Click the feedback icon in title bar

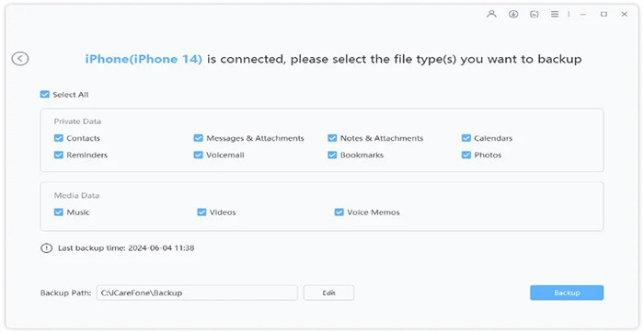(534, 14)
